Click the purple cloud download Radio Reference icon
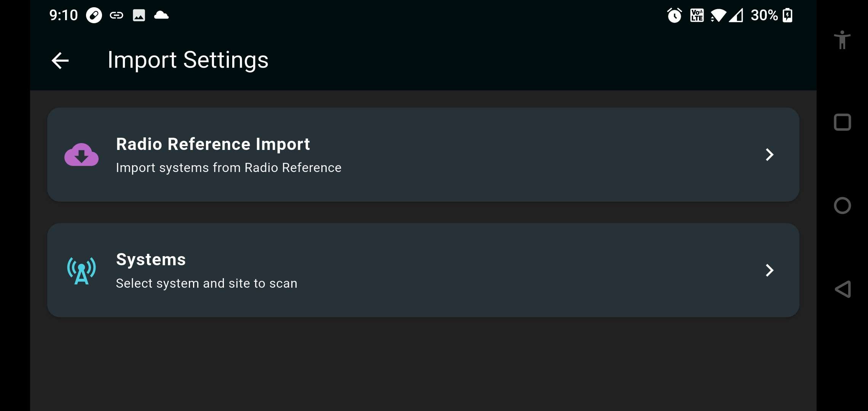 point(81,155)
